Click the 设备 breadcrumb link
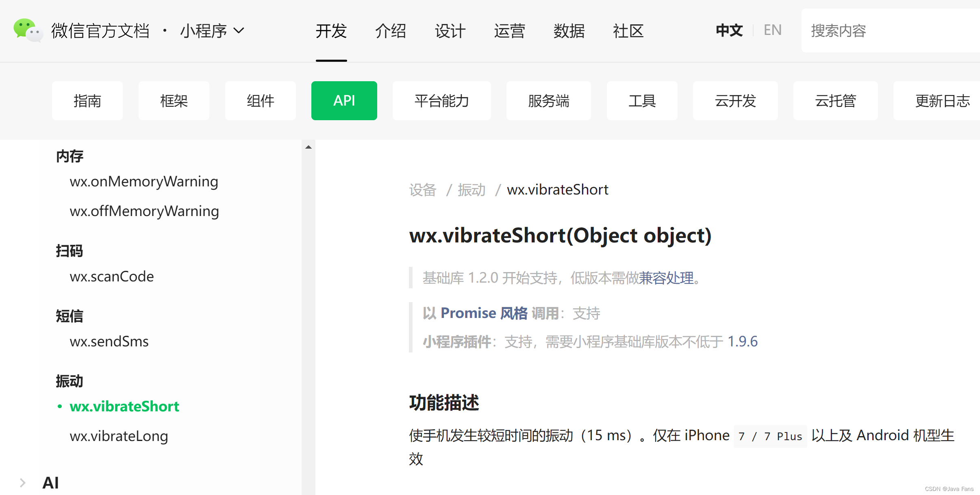The image size is (980, 495). 423,190
